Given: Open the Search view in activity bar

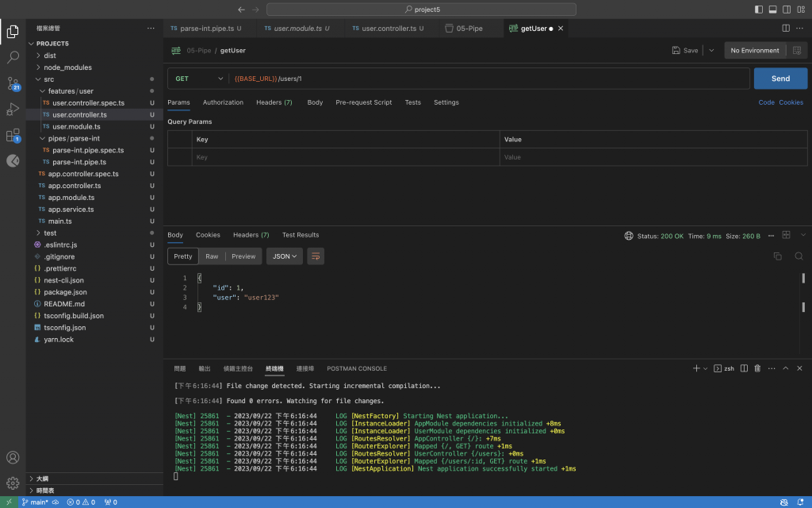Looking at the screenshot, I should [13, 57].
